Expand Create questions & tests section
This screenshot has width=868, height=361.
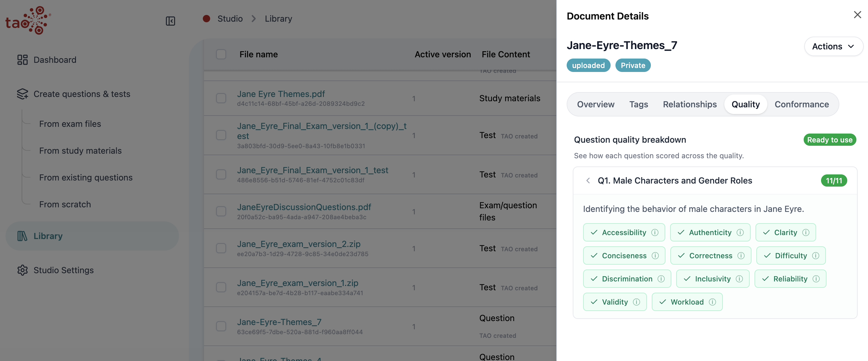(81, 94)
